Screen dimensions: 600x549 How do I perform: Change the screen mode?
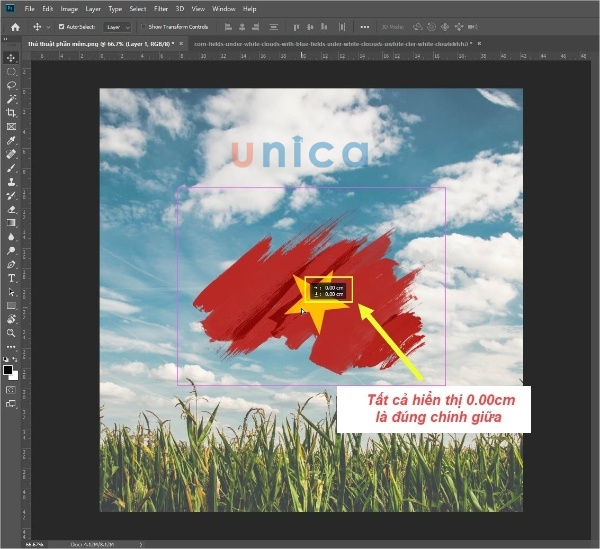(x=11, y=404)
